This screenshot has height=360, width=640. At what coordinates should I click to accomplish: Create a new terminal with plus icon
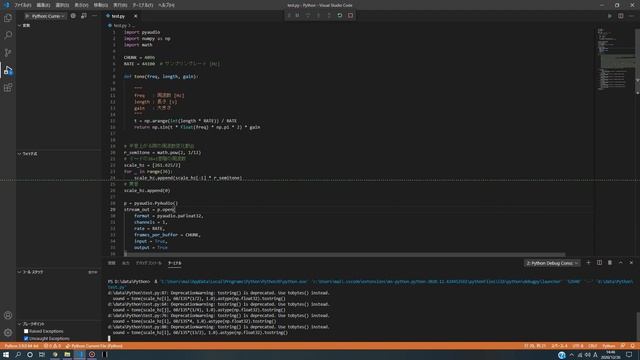click(588, 263)
